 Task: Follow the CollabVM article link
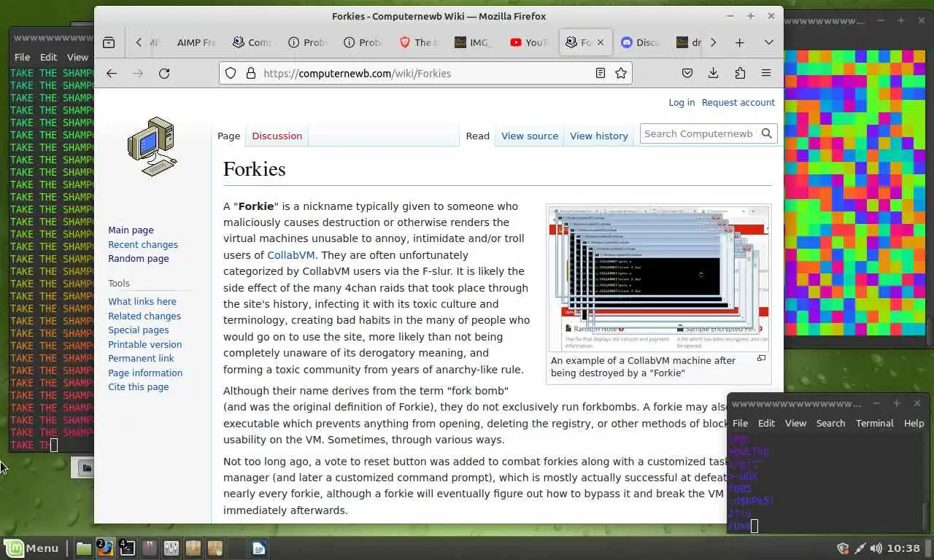coord(290,255)
